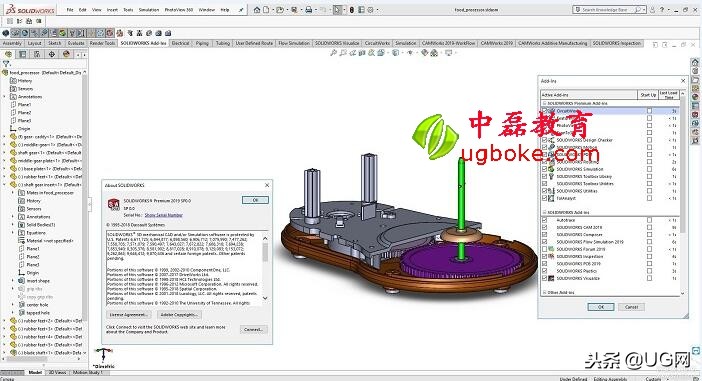Click the SOLIDWORKS Toolbox Library add-in icon
Viewport: 702px width, 381px height.
[x=552, y=176]
